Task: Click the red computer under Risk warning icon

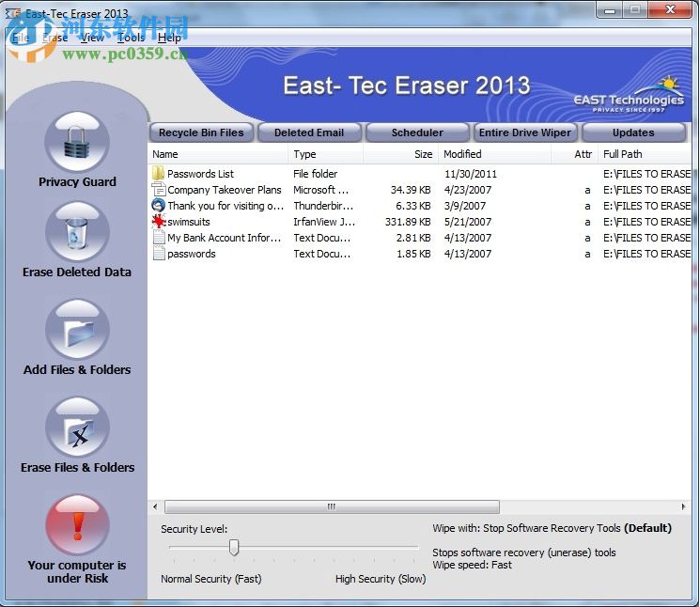Action: point(77,525)
